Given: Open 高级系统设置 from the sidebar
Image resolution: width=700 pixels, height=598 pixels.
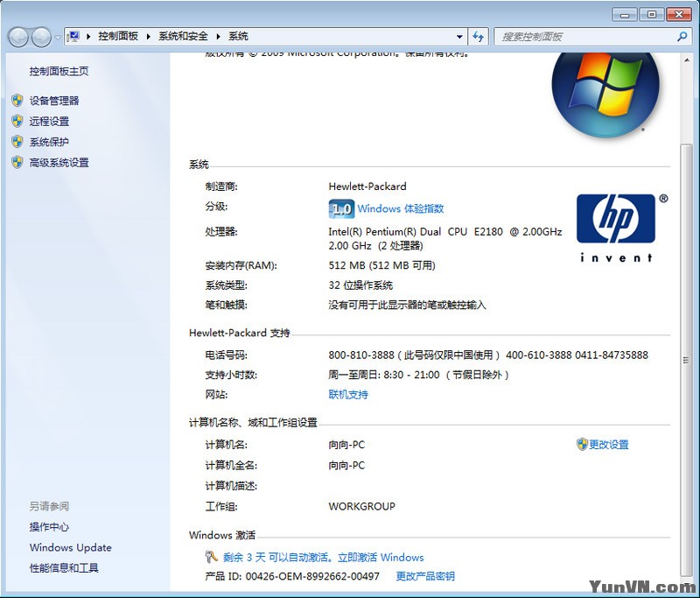Looking at the screenshot, I should coord(59,163).
